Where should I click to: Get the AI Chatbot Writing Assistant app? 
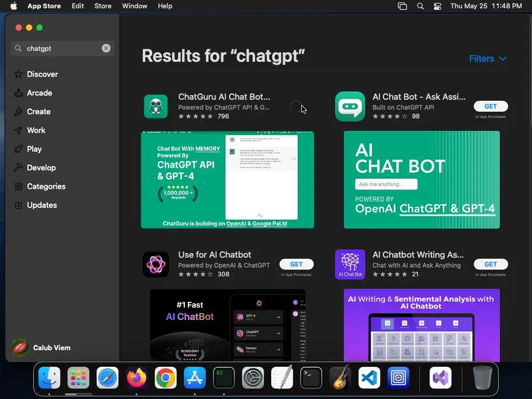(490, 264)
